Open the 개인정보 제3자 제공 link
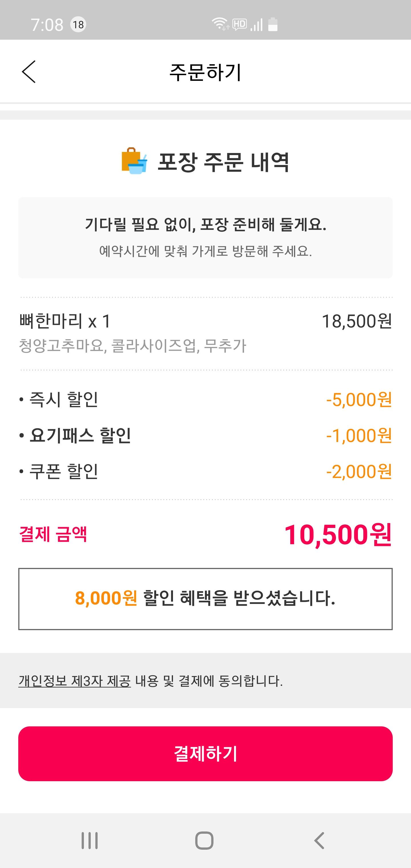 coord(74,681)
